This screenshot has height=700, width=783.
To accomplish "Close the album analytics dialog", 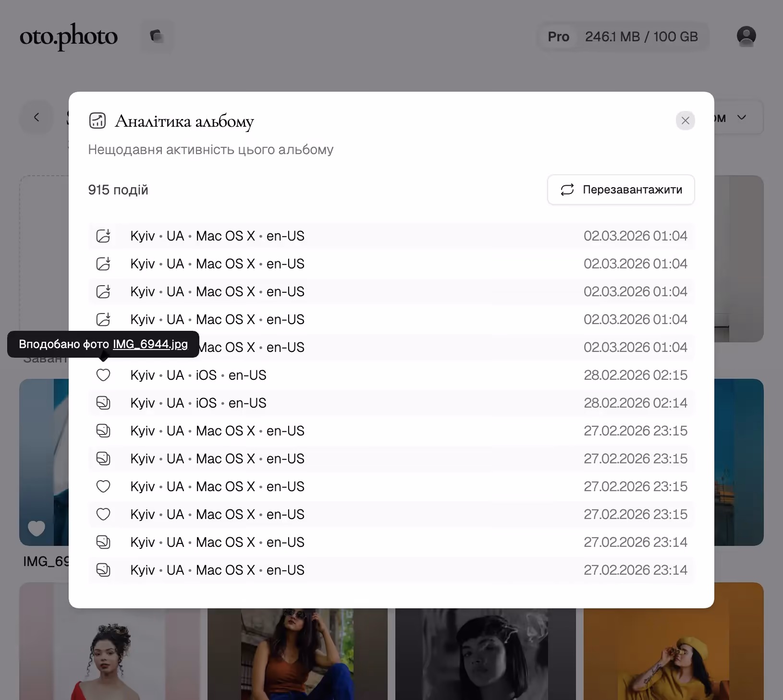I will [685, 121].
